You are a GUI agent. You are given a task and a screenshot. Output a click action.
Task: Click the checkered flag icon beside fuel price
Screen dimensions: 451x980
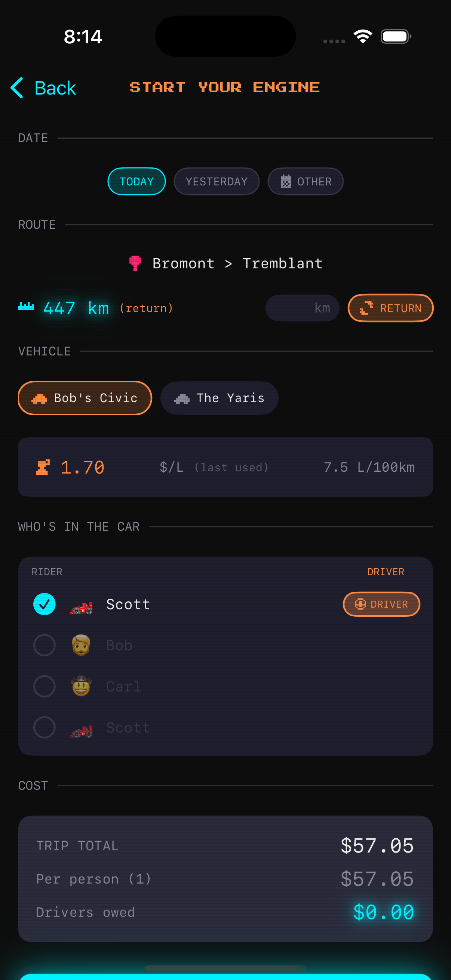pos(43,467)
